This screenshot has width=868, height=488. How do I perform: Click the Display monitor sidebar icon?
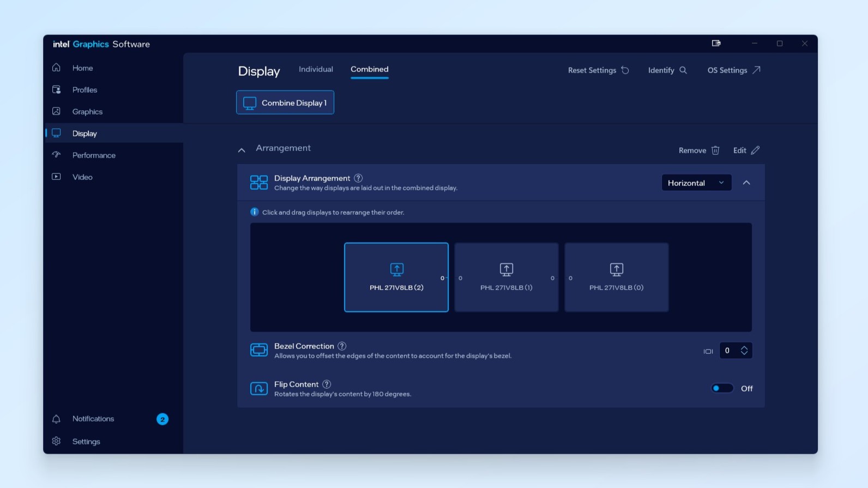click(x=56, y=133)
